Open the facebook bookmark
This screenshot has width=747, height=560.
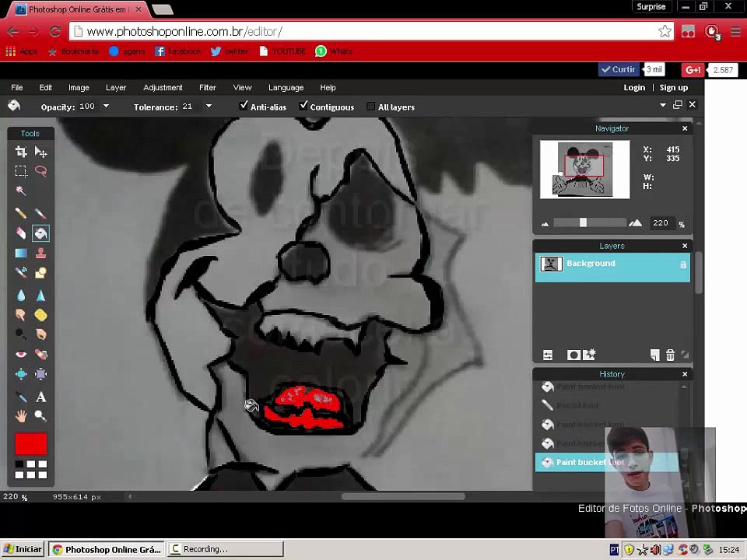point(177,51)
